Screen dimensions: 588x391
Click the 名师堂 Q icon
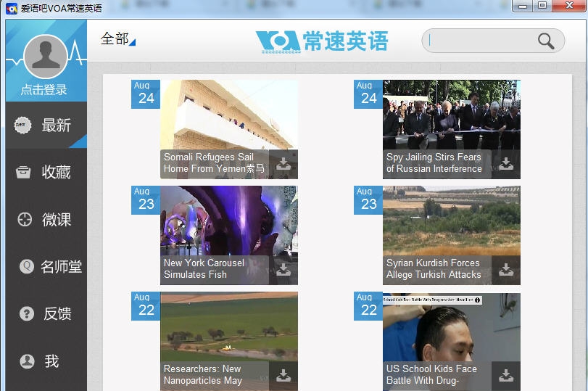coord(27,266)
